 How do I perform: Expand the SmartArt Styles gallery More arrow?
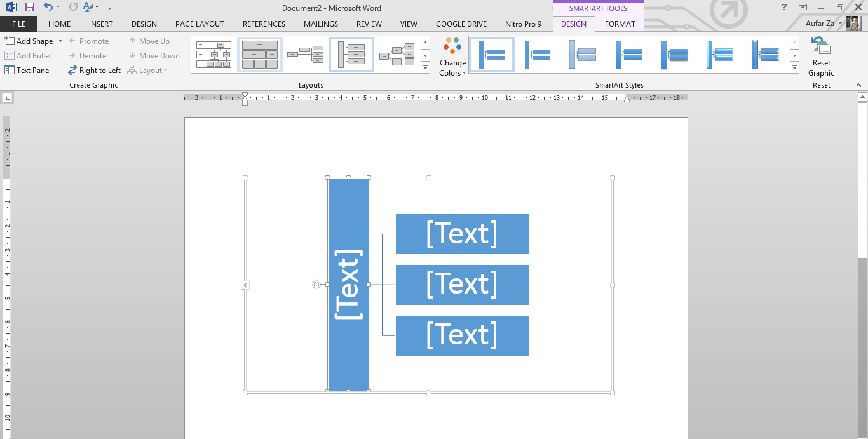pyautogui.click(x=794, y=67)
